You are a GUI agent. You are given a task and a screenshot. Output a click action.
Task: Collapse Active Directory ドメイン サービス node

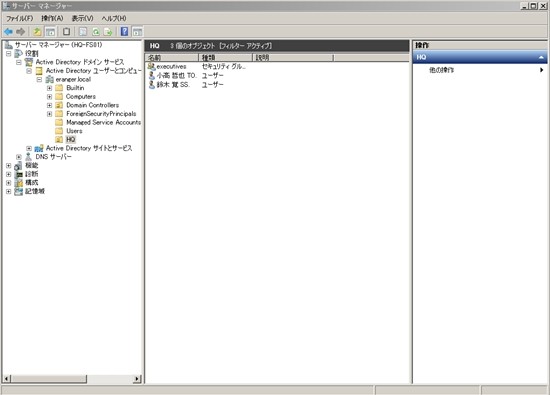click(x=19, y=62)
